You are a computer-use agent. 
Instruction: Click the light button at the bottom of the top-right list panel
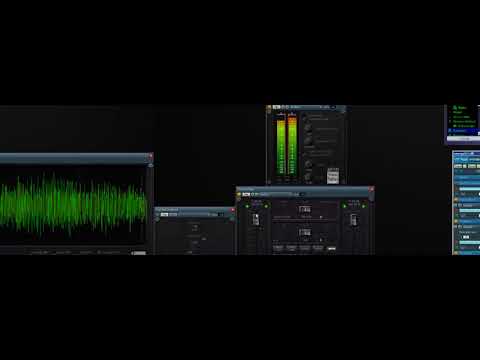coord(463,138)
